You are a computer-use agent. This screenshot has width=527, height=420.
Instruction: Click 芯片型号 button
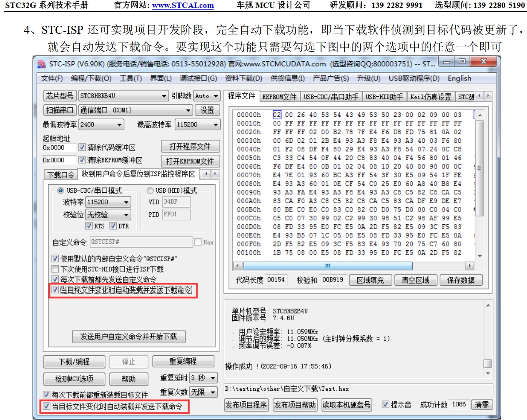(60, 96)
